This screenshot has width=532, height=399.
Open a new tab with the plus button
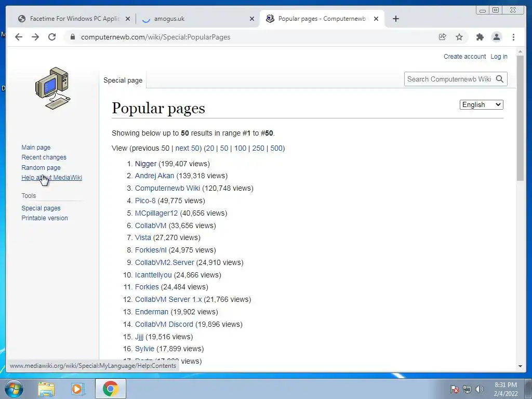(395, 19)
